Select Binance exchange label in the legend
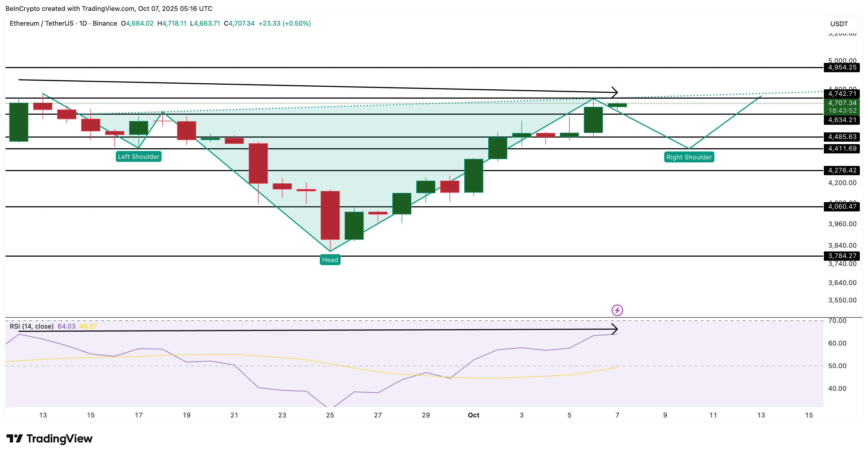 [105, 24]
